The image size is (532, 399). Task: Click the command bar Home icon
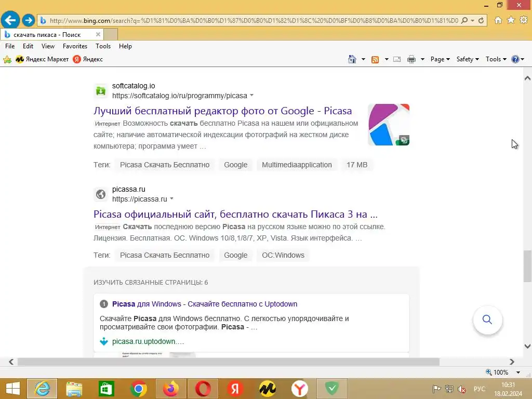coord(352,59)
